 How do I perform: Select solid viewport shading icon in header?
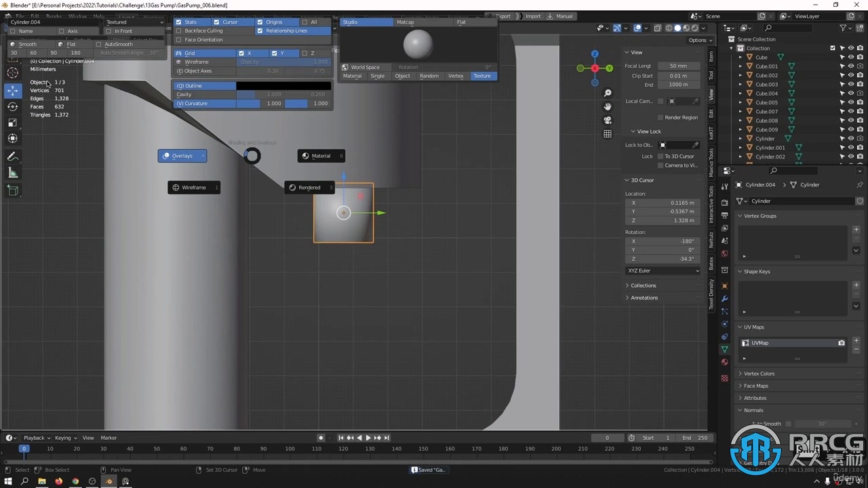pos(677,28)
